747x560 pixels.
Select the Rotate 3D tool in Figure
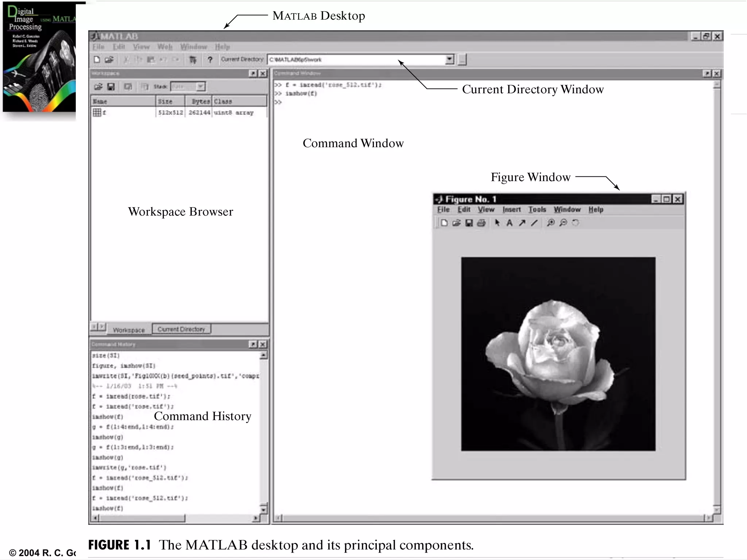pos(576,223)
